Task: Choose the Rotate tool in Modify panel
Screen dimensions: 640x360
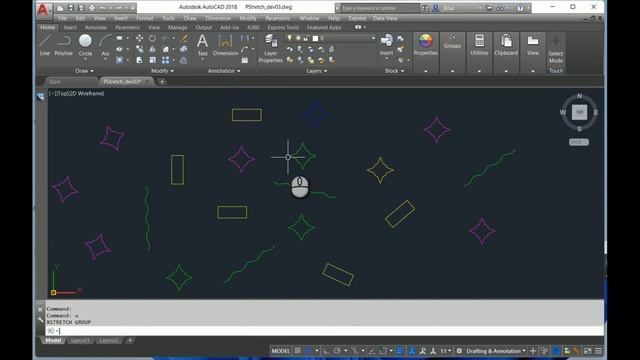Action: [152, 38]
